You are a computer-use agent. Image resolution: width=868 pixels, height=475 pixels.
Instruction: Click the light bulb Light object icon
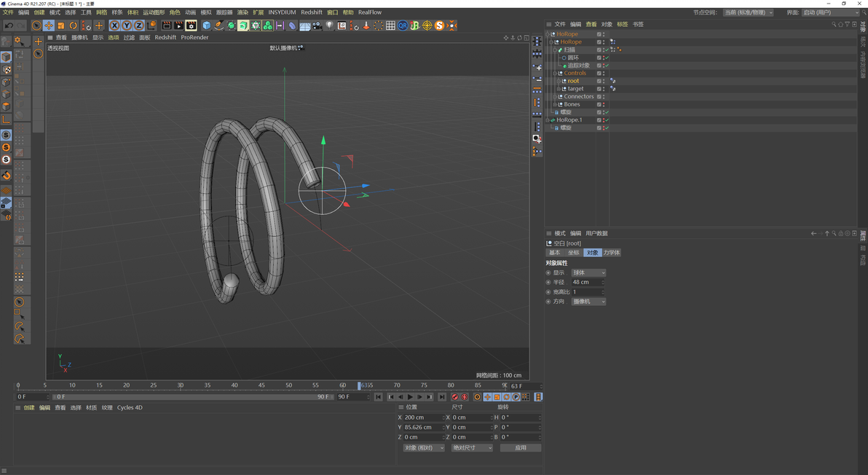pos(329,25)
